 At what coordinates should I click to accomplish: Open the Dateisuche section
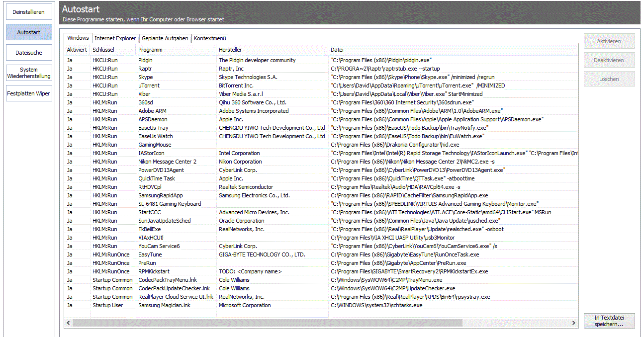(x=29, y=53)
